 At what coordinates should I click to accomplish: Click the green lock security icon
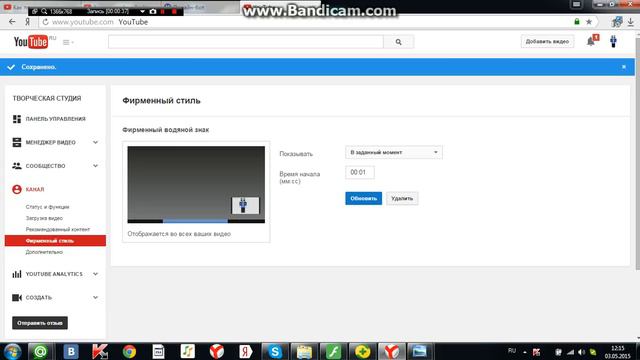point(577,22)
